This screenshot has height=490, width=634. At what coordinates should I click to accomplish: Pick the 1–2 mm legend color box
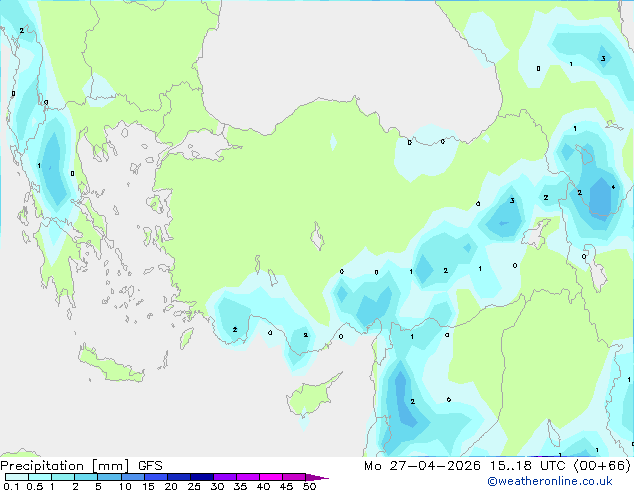click(x=63, y=477)
